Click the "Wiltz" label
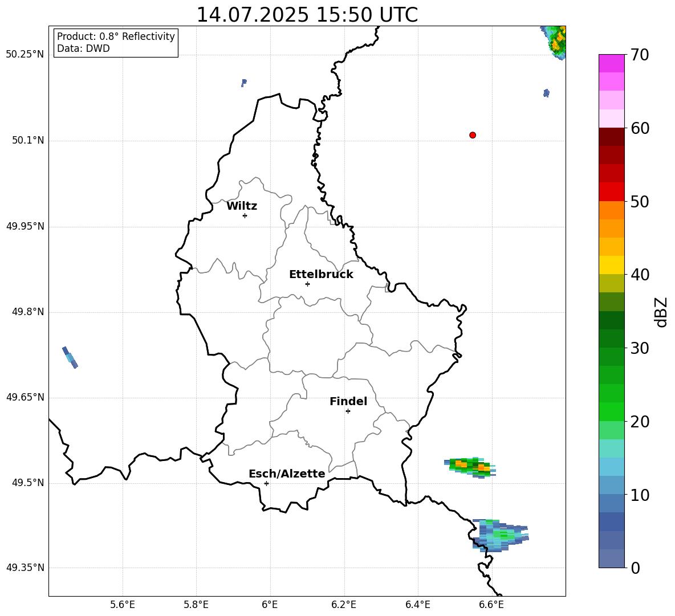 coord(242,206)
